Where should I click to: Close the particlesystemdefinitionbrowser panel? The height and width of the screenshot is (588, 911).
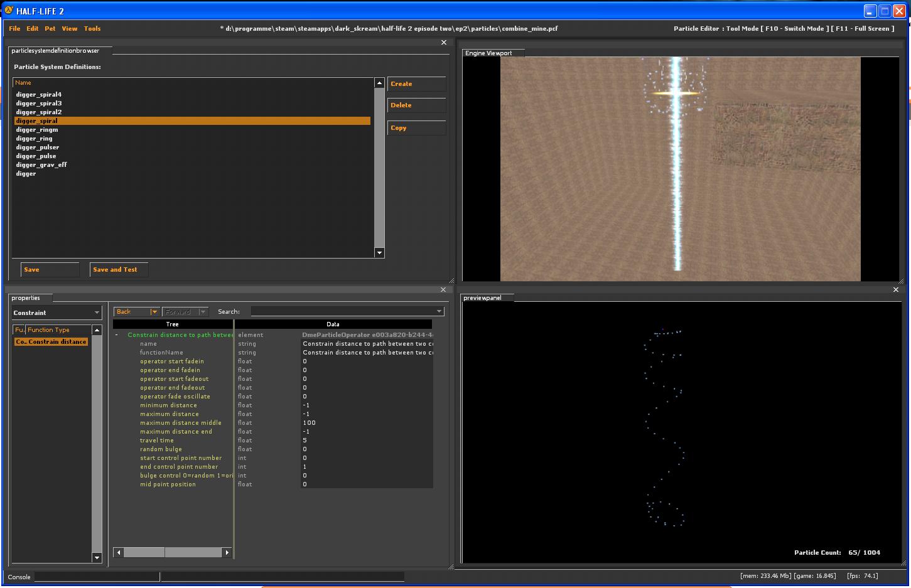[x=444, y=43]
